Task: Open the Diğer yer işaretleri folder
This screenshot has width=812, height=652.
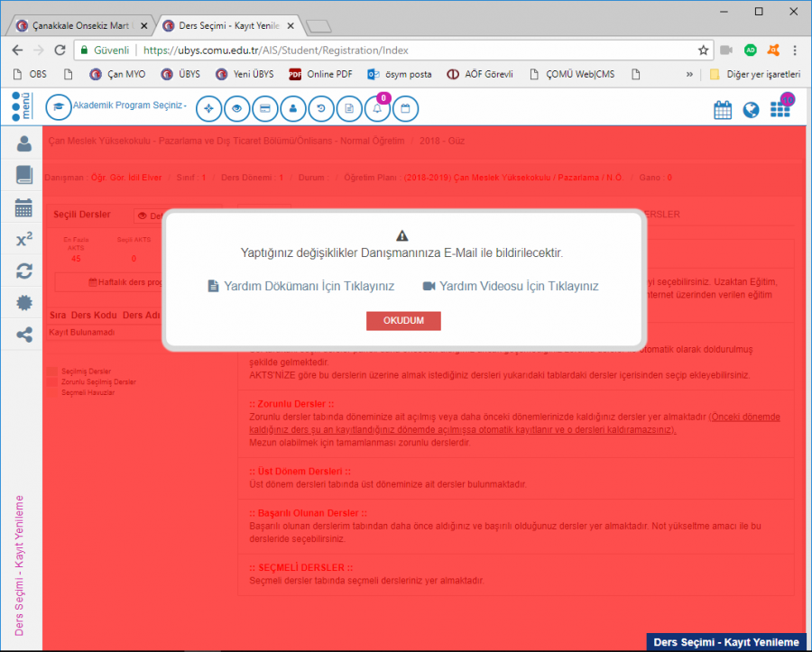Action: click(x=755, y=74)
